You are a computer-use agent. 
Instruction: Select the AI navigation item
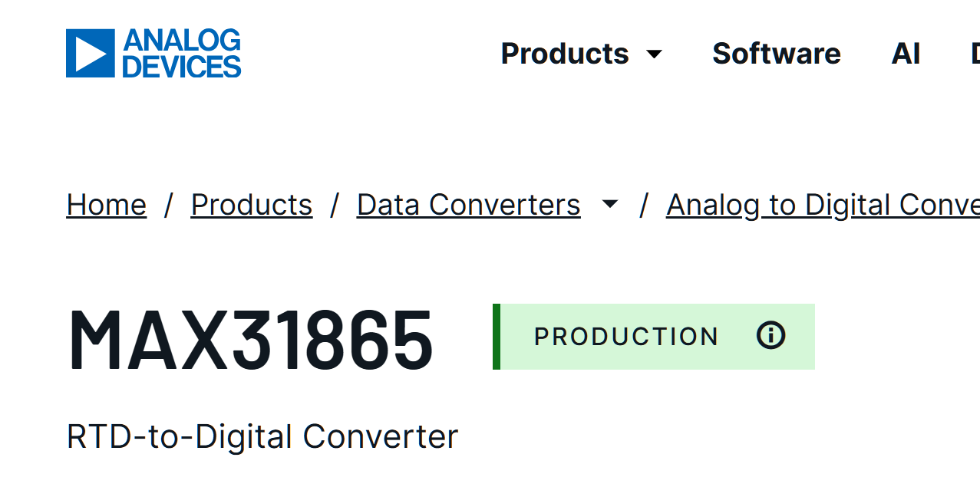(x=906, y=54)
